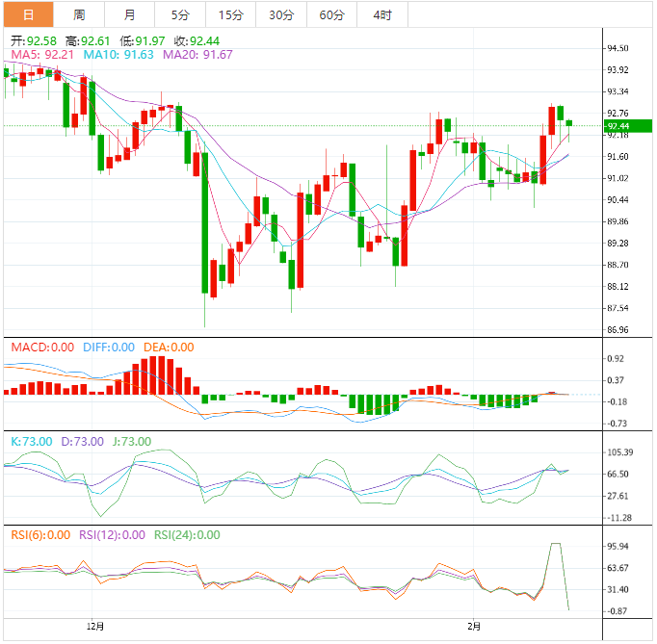Open the 月 monthly chart tab
Screen dimensions: 657x644
coord(130,14)
